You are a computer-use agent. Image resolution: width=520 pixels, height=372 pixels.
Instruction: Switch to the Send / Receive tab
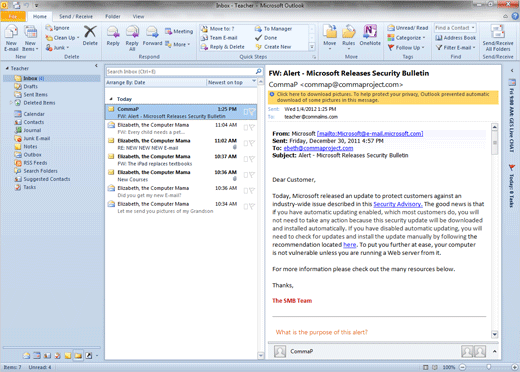(x=76, y=16)
